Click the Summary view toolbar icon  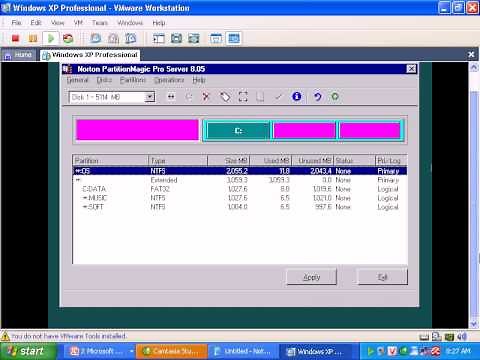[x=216, y=38]
